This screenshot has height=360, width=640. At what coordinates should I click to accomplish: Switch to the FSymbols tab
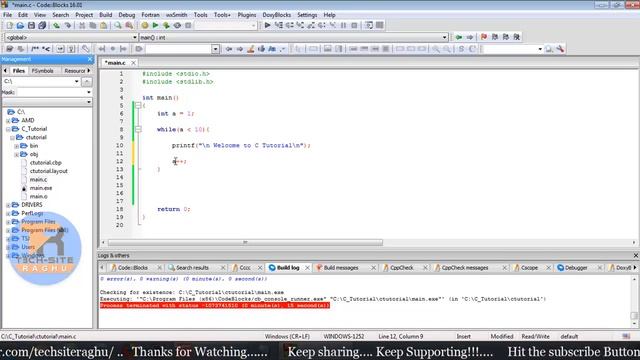point(42,71)
